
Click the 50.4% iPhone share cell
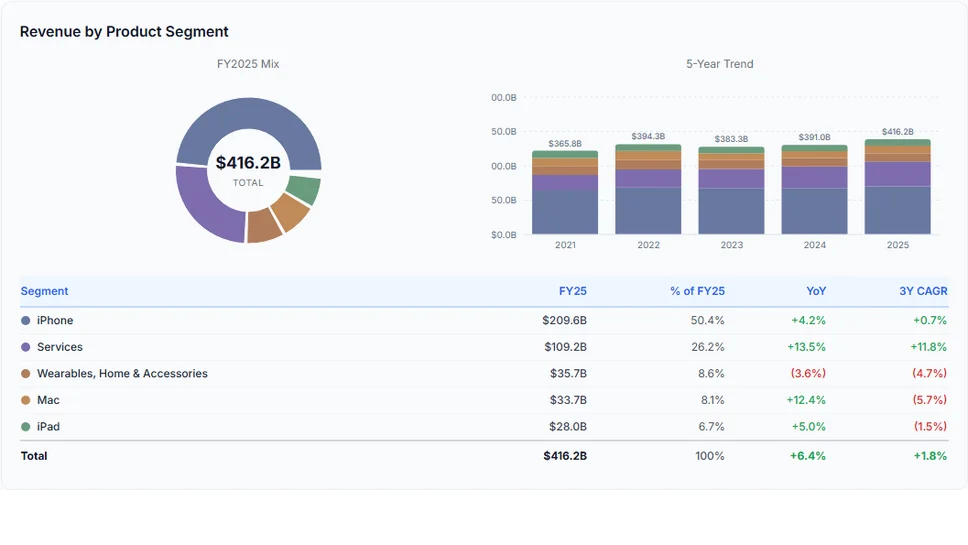point(707,320)
